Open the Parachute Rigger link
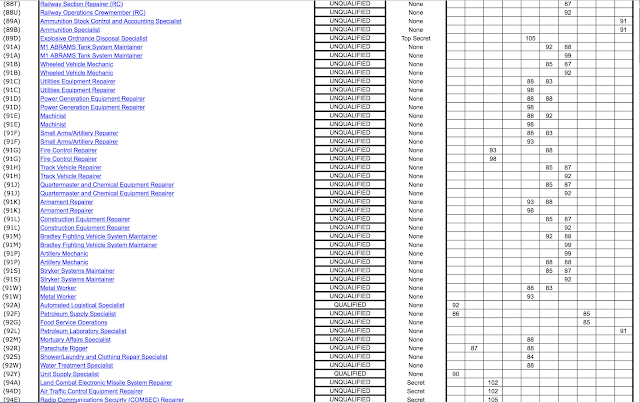This screenshot has width=640, height=403. click(x=64, y=348)
